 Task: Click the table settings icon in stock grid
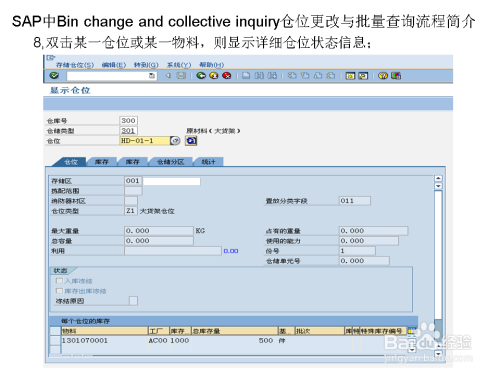point(412,331)
